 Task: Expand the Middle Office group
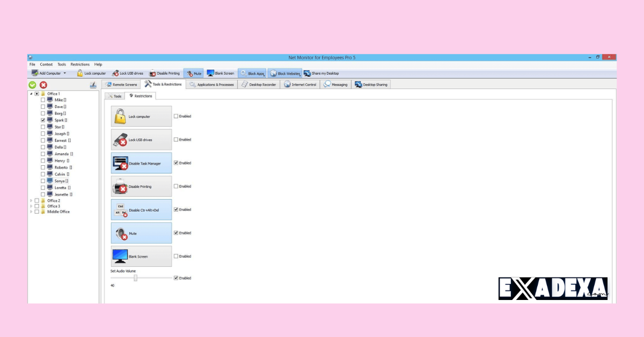pyautogui.click(x=31, y=211)
